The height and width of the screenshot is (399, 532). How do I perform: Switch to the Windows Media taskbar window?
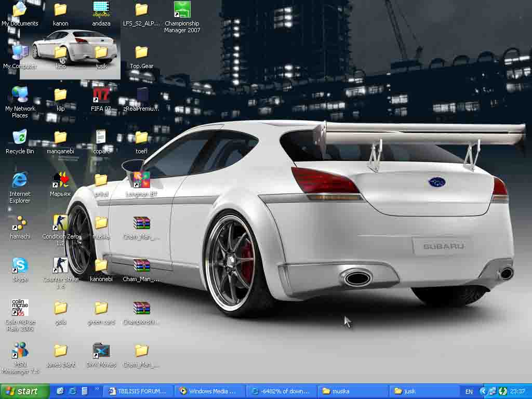click(208, 391)
